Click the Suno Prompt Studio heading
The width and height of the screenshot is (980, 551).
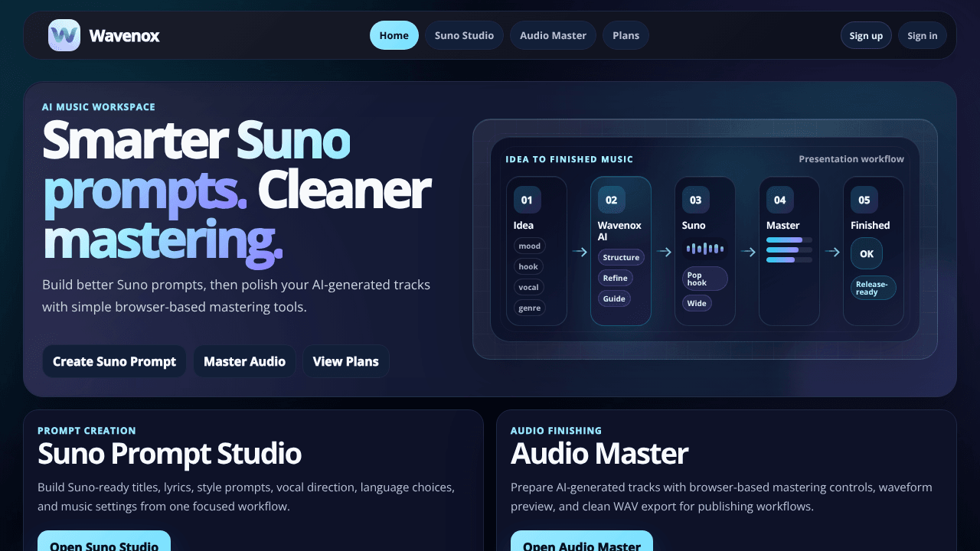pos(169,453)
